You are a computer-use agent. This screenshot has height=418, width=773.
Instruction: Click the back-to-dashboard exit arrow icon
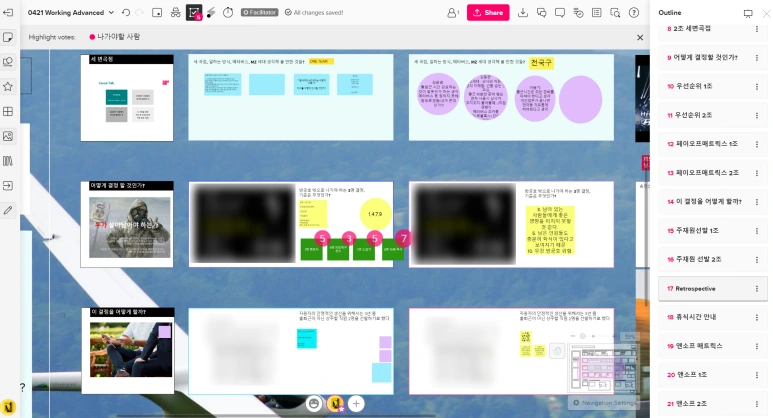(x=8, y=12)
